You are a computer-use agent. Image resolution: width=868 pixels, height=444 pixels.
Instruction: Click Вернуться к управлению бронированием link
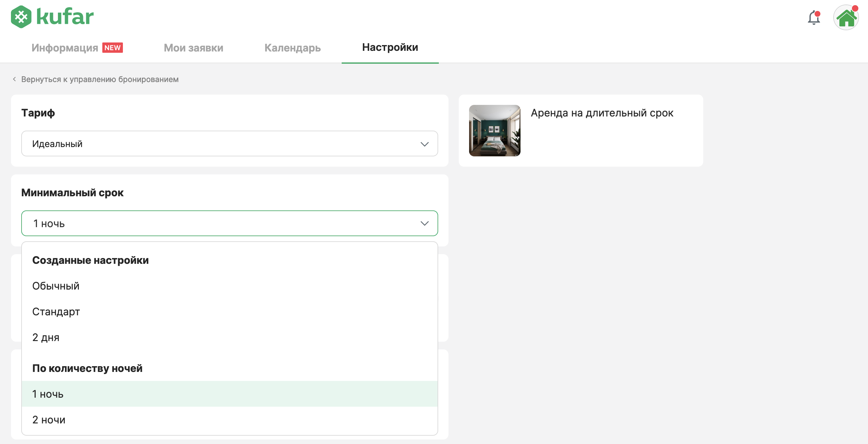pyautogui.click(x=100, y=79)
